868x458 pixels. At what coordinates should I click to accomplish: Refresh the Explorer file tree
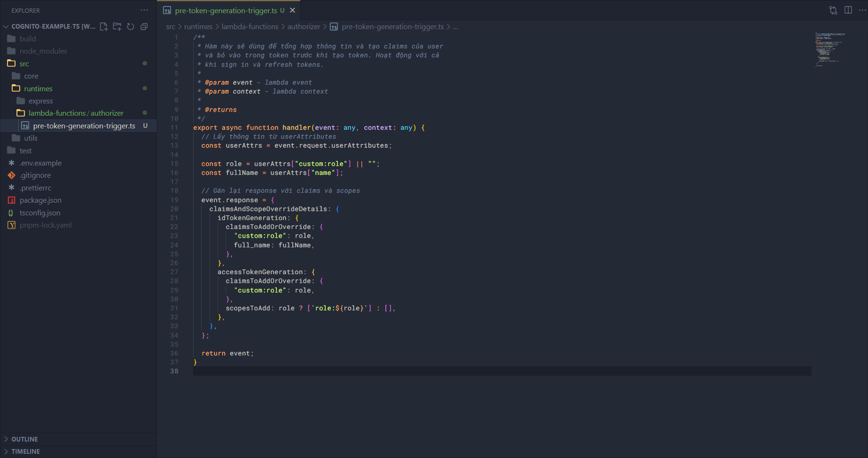click(131, 27)
